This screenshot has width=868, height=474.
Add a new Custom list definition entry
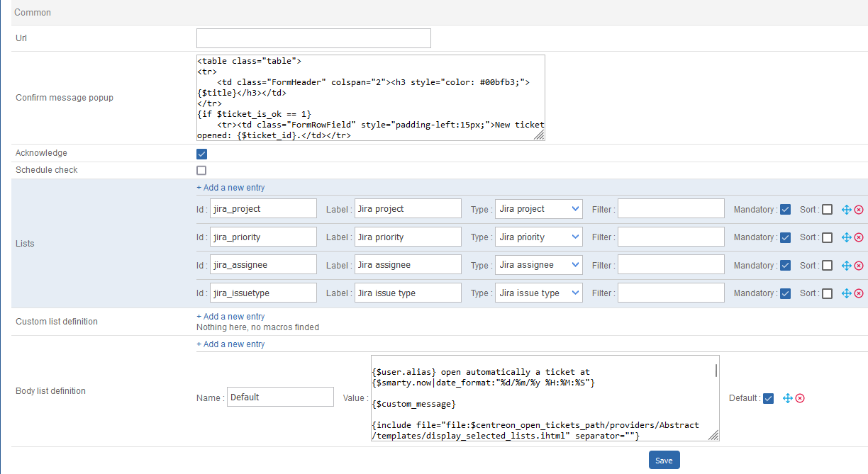[x=230, y=316]
